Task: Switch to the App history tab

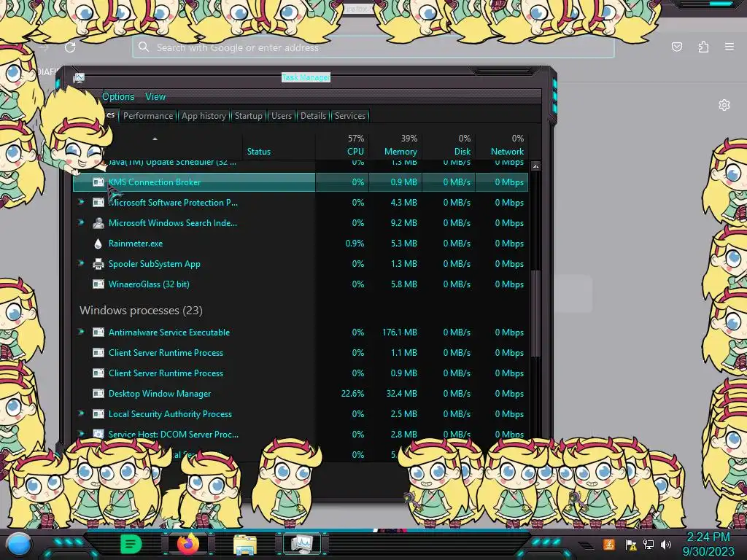Action: 204,116
